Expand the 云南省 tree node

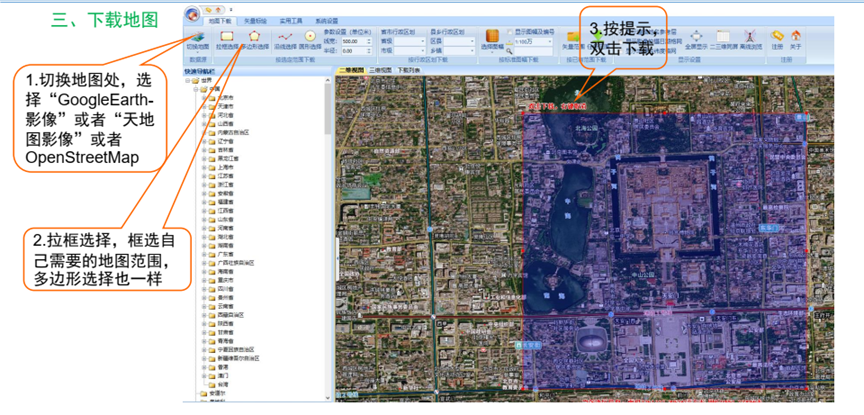(204, 306)
